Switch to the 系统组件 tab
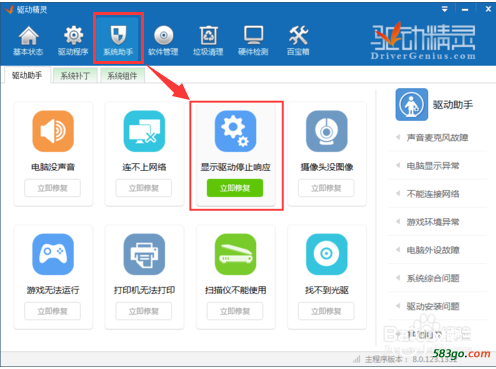This screenshot has width=496, height=369. [122, 76]
